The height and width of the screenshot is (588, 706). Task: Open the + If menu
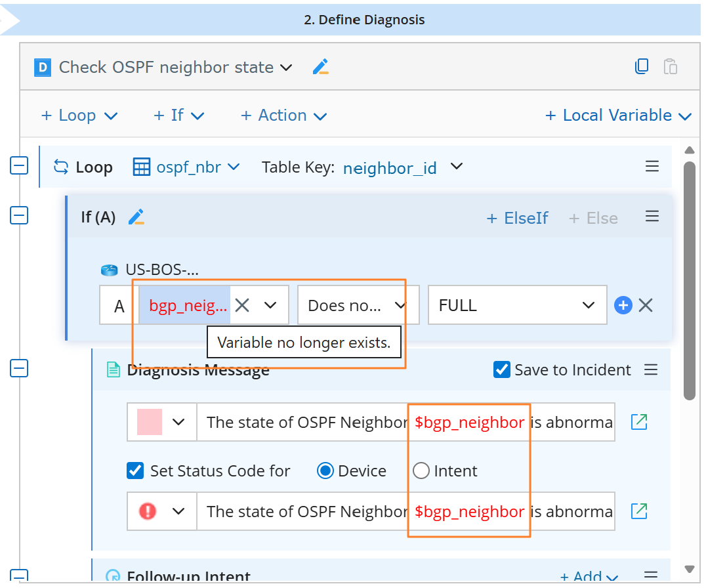pyautogui.click(x=178, y=115)
